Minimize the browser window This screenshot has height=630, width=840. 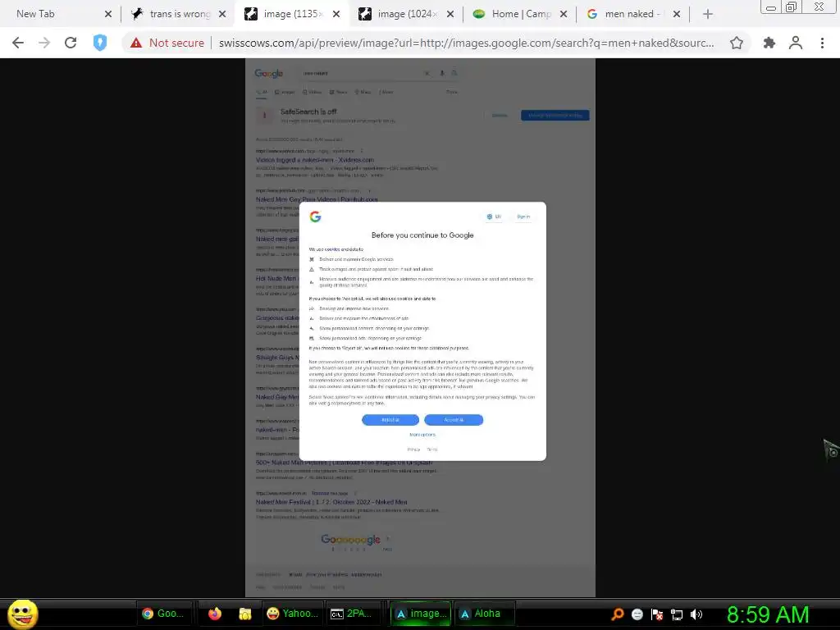(x=771, y=7)
